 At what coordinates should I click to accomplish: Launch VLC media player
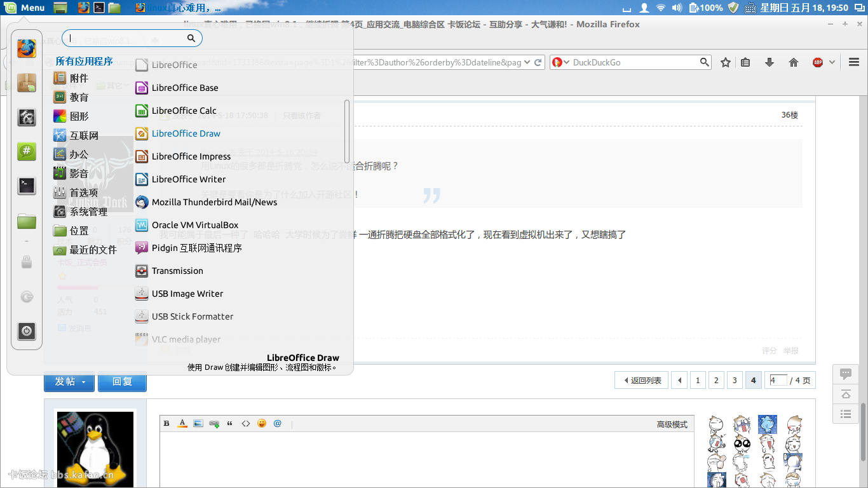pos(186,339)
